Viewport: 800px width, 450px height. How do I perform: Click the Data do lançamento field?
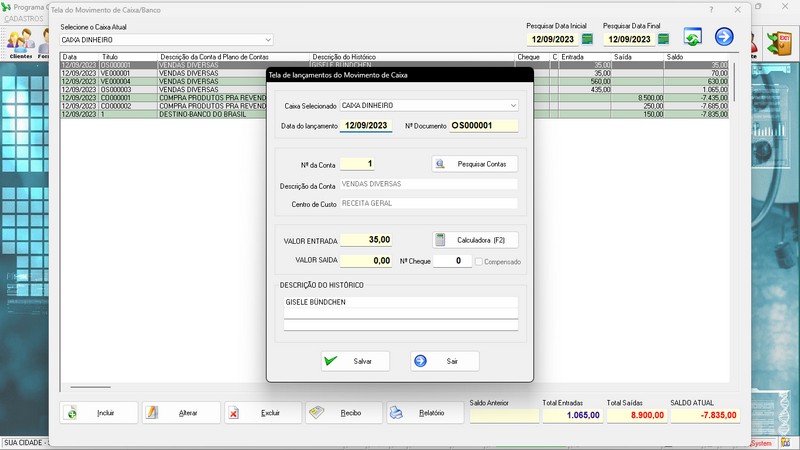(x=366, y=126)
